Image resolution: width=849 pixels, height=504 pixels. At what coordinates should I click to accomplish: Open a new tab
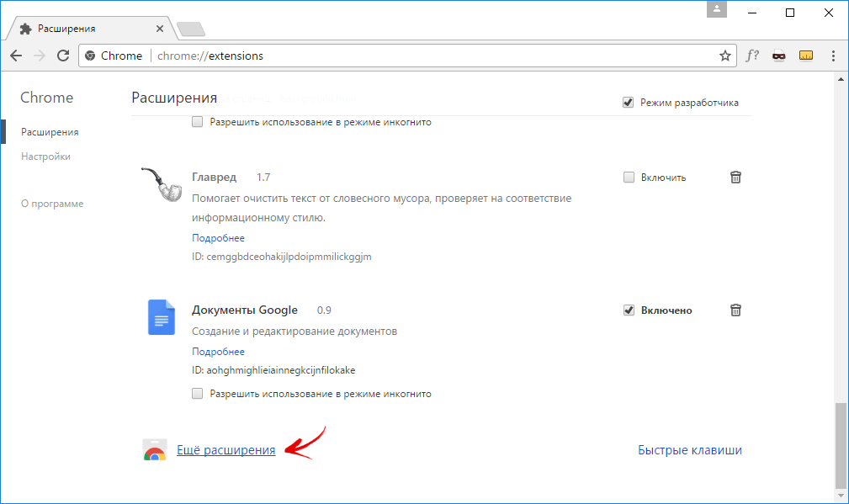point(191,29)
